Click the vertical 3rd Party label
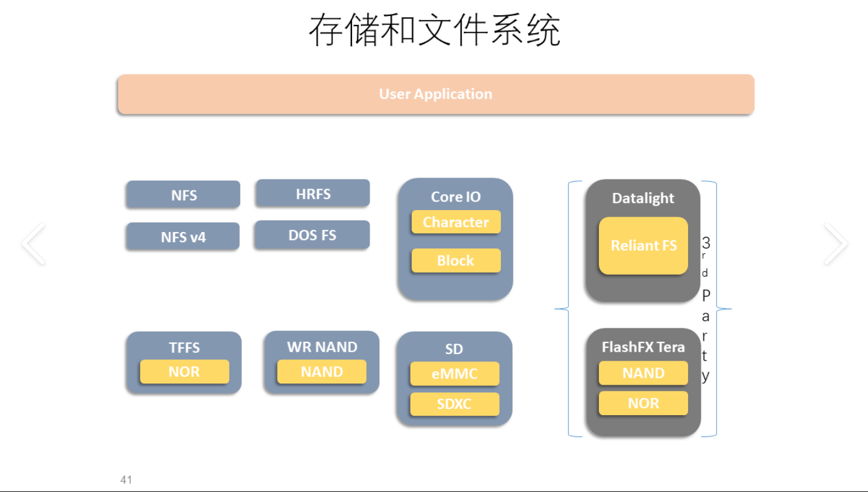 (x=706, y=309)
